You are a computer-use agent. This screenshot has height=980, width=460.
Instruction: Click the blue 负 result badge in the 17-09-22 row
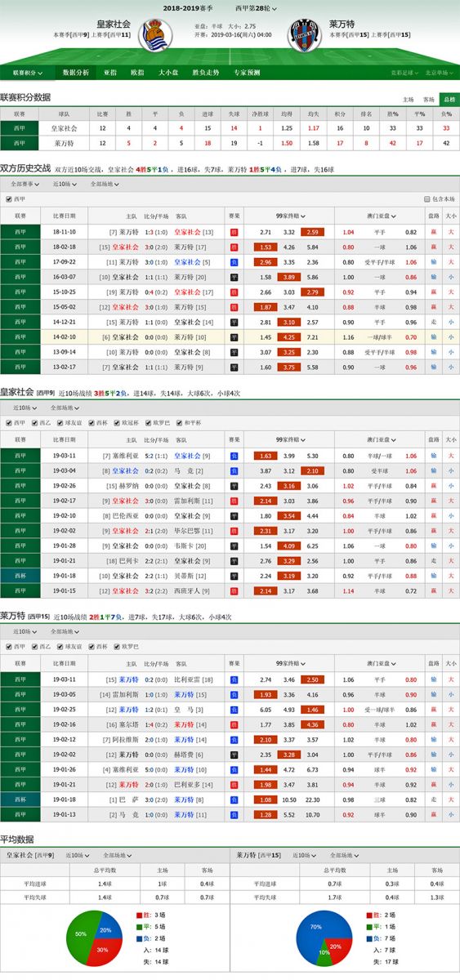pyautogui.click(x=234, y=262)
